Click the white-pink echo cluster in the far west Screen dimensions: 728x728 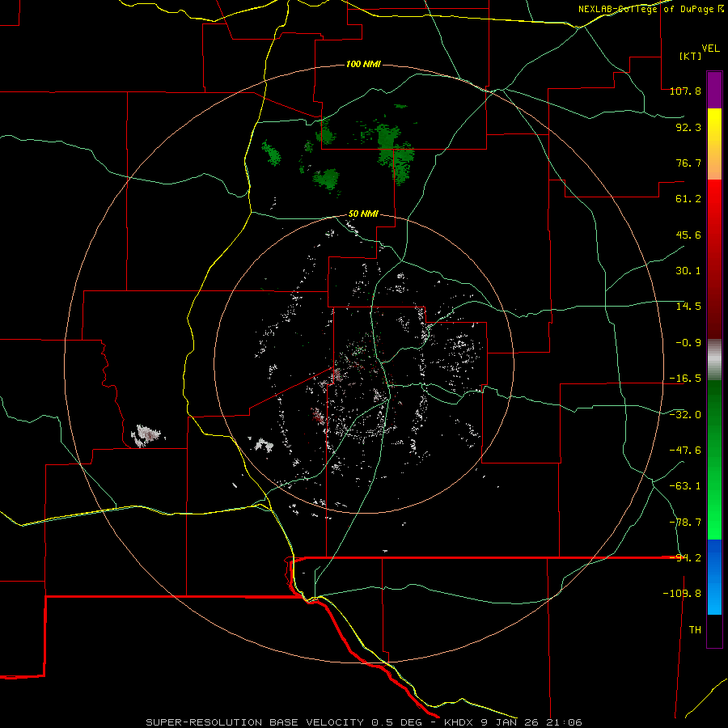coord(148,435)
